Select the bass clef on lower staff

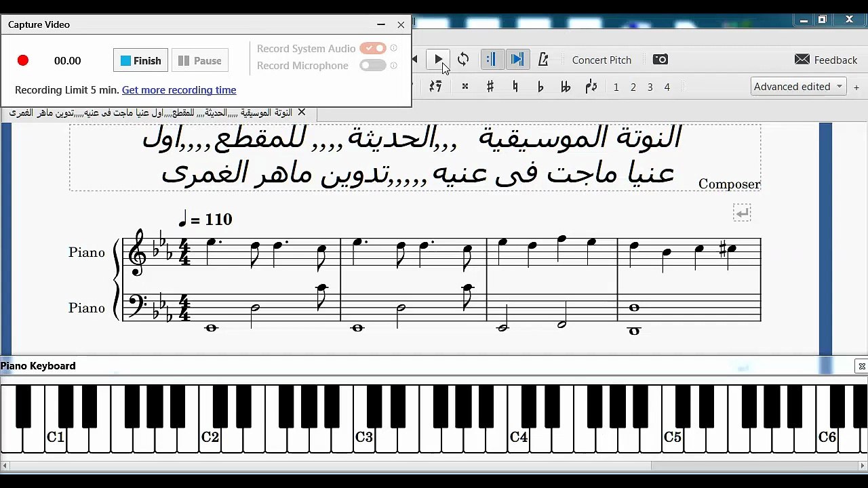[x=137, y=305]
